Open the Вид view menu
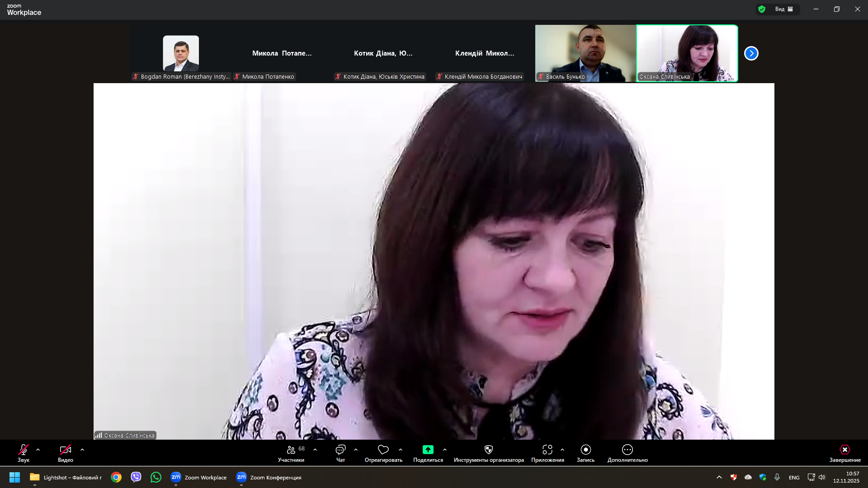The height and width of the screenshot is (488, 868). click(783, 9)
